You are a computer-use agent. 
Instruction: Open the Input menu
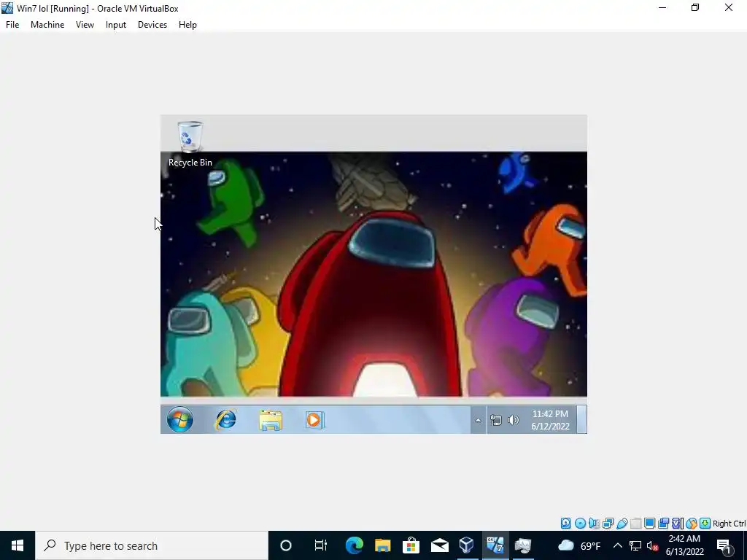[x=116, y=25]
